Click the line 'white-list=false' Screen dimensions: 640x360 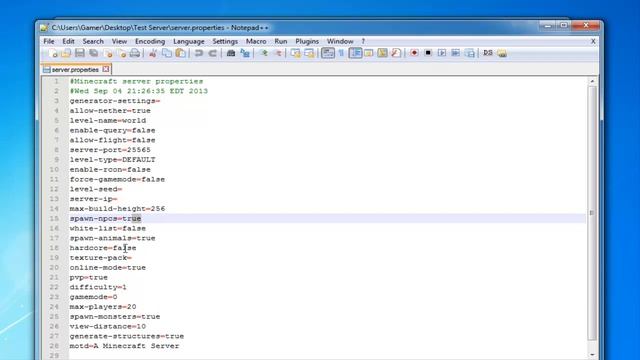tap(108, 229)
